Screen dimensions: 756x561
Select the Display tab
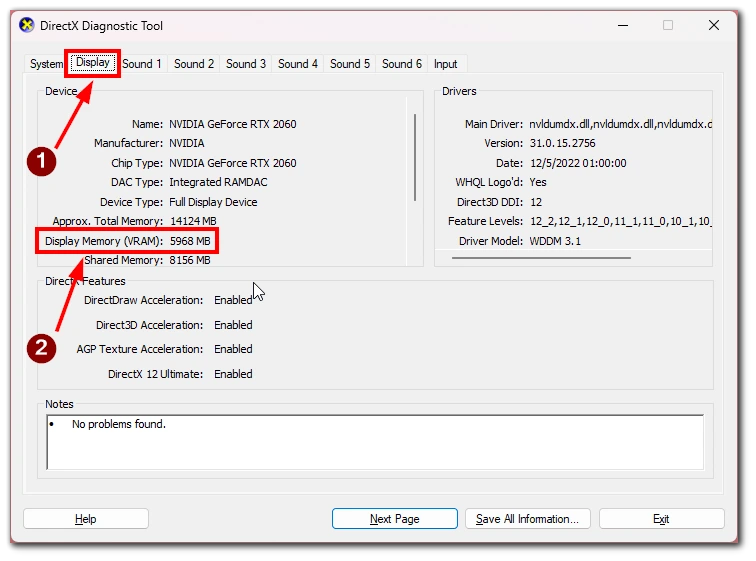[93, 63]
